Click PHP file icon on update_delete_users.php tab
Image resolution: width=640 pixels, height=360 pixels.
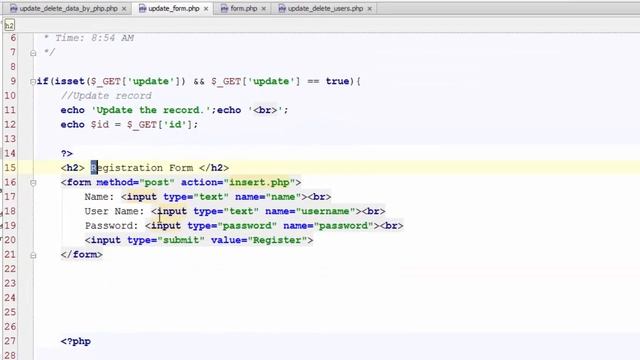point(282,8)
